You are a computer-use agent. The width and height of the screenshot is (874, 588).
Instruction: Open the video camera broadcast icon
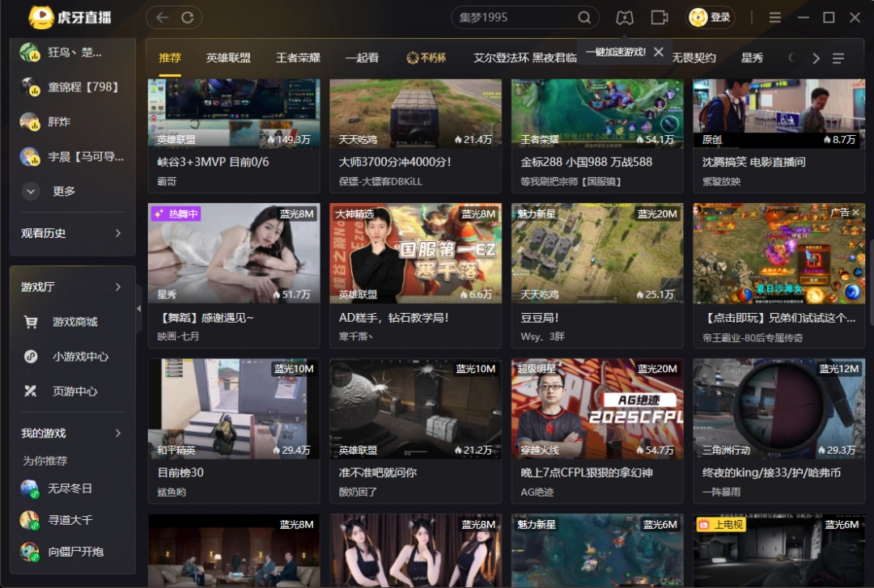point(660,17)
